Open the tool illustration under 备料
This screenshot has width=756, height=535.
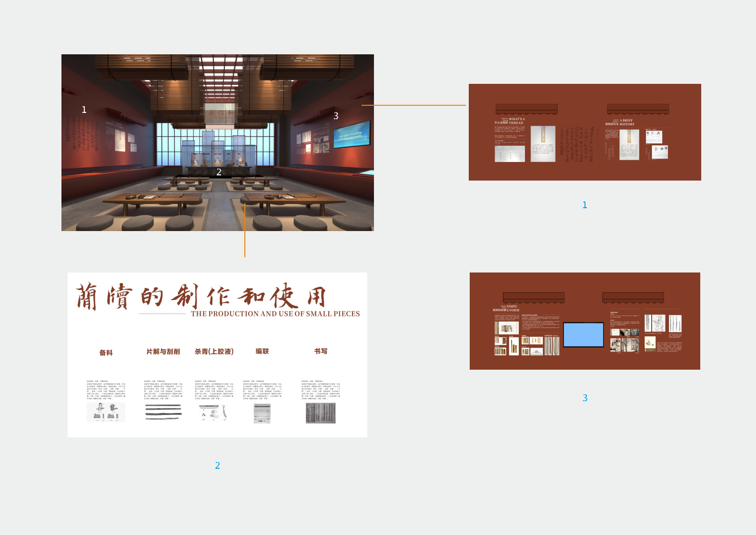106,413
